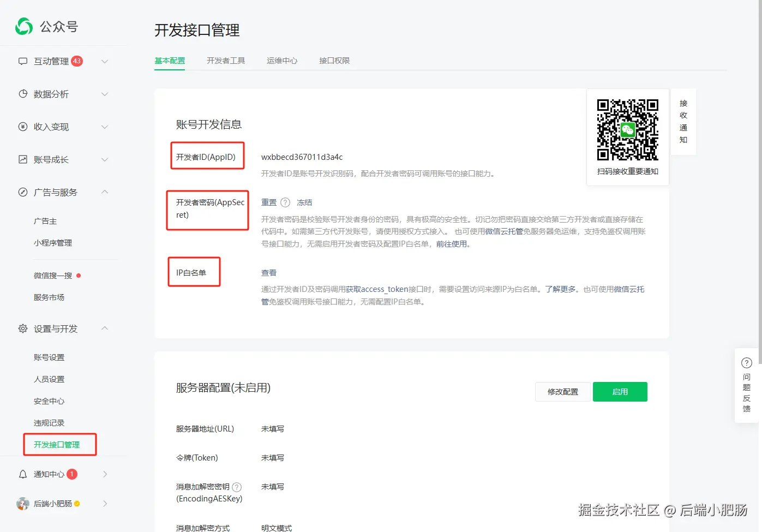Open 安全中心 in the sidebar
762x532 pixels.
point(49,401)
